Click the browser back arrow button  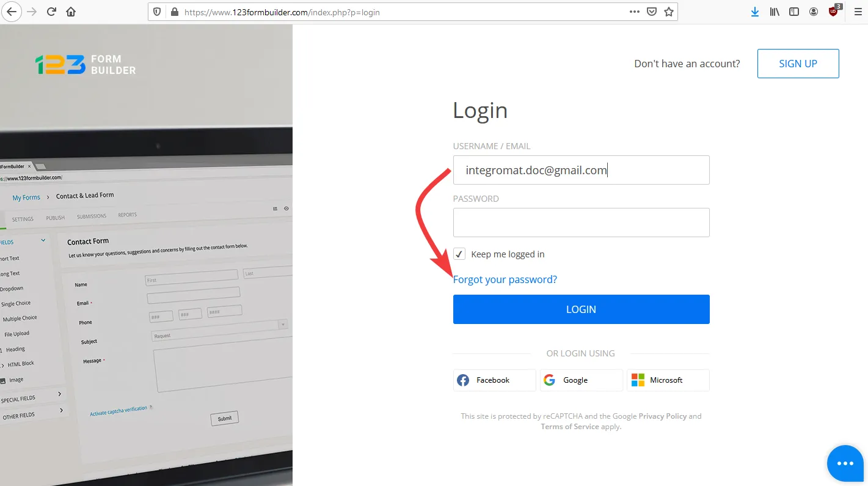tap(11, 12)
